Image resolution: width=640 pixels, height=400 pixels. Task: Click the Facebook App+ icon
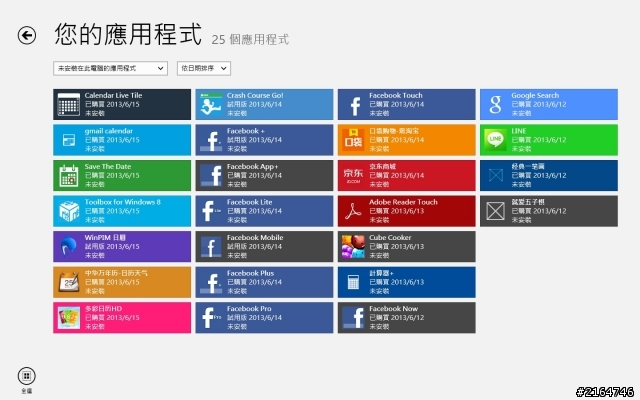tap(211, 176)
